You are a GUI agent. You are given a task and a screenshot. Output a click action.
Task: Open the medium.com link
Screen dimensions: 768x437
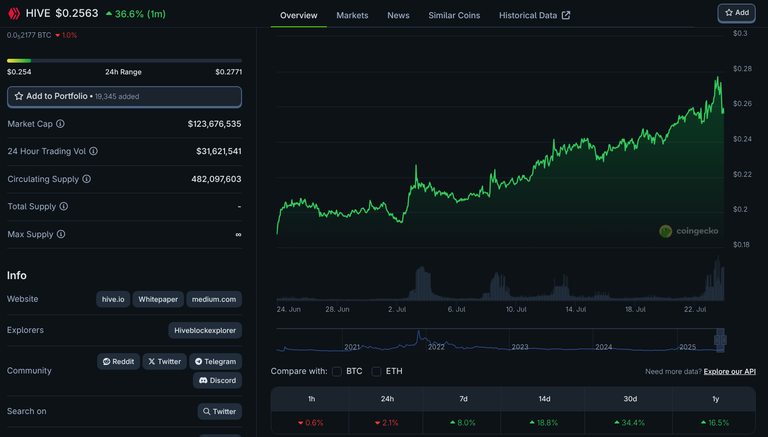click(214, 299)
